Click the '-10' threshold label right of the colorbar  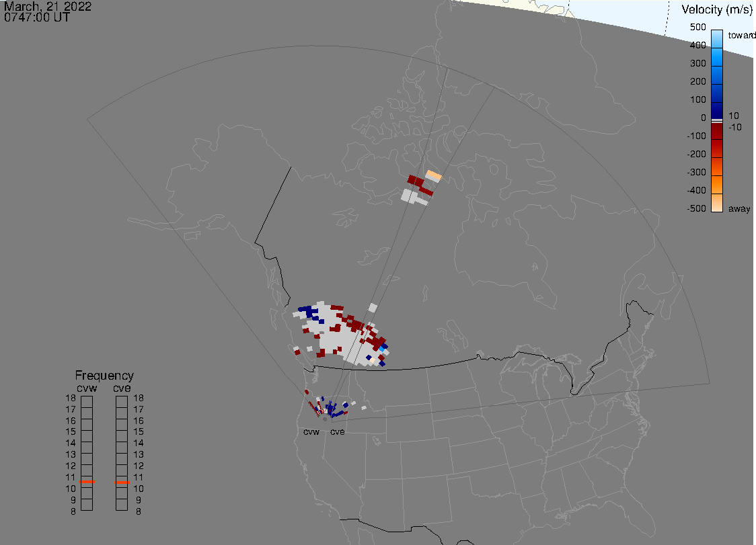click(734, 127)
